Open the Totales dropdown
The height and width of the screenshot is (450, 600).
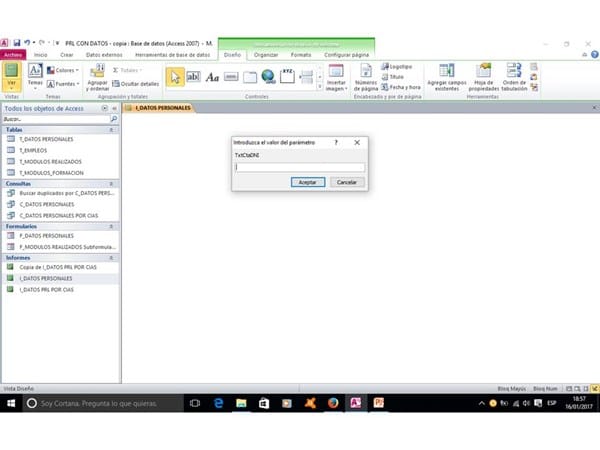[x=127, y=70]
